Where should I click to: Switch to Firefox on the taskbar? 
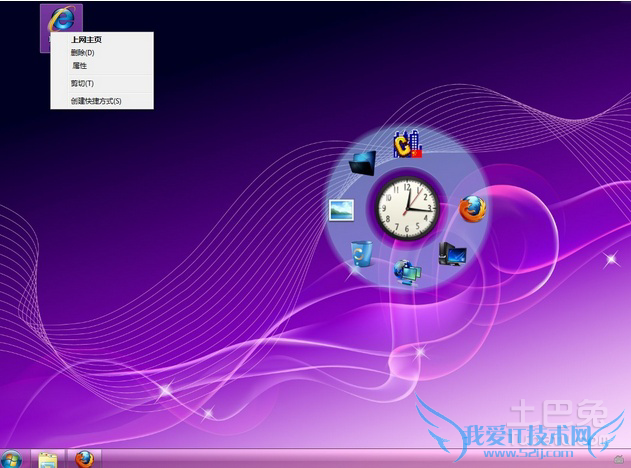(x=84, y=459)
